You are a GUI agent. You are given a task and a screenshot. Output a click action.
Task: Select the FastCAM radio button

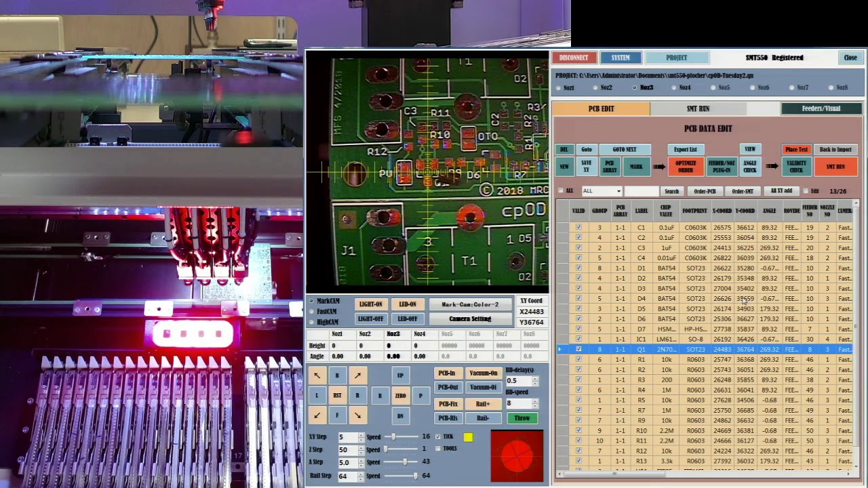(311, 312)
